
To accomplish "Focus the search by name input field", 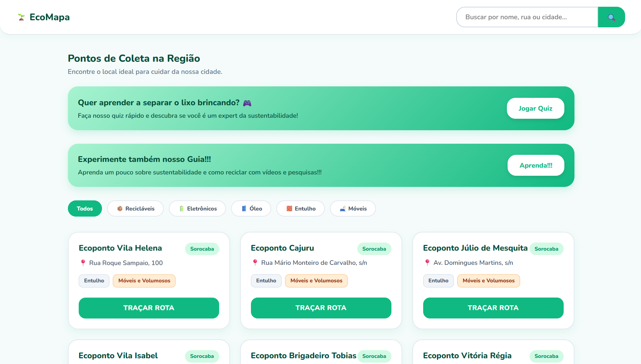I will [x=527, y=17].
